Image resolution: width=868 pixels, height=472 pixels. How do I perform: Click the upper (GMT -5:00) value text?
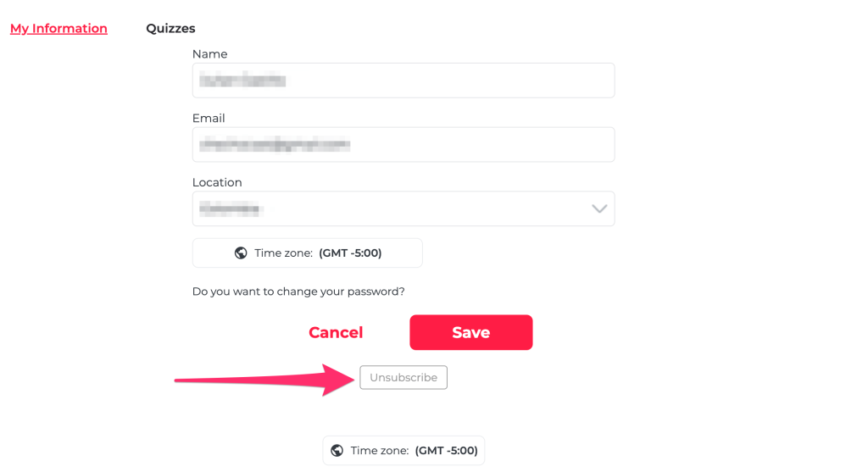[350, 253]
